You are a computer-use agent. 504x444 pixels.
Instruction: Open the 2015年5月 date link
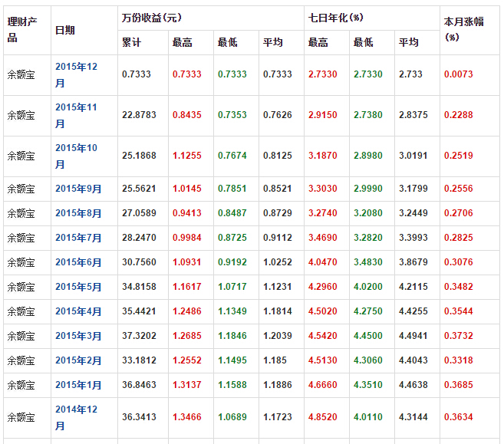pyautogui.click(x=78, y=287)
